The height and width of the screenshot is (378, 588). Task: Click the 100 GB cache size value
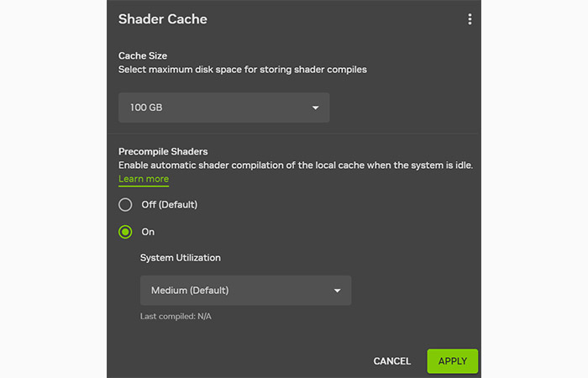(147, 108)
